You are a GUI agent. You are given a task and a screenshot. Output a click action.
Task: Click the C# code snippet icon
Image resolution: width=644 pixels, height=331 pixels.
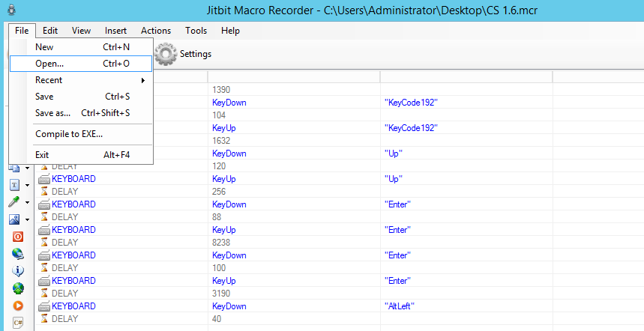[x=18, y=323]
